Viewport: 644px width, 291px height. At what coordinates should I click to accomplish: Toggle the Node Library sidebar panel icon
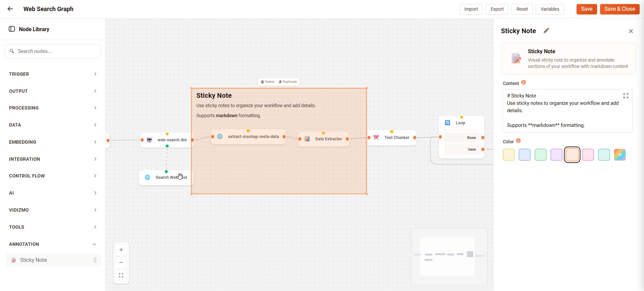point(12,29)
